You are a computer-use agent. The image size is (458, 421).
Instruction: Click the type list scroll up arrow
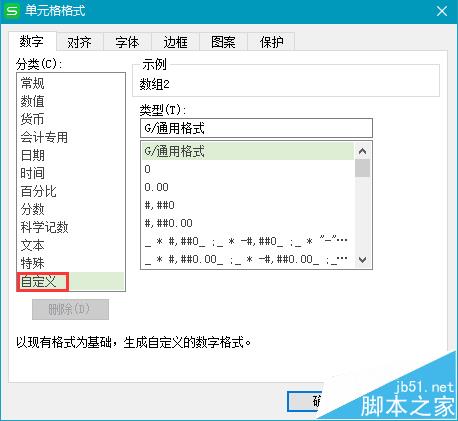pos(362,151)
